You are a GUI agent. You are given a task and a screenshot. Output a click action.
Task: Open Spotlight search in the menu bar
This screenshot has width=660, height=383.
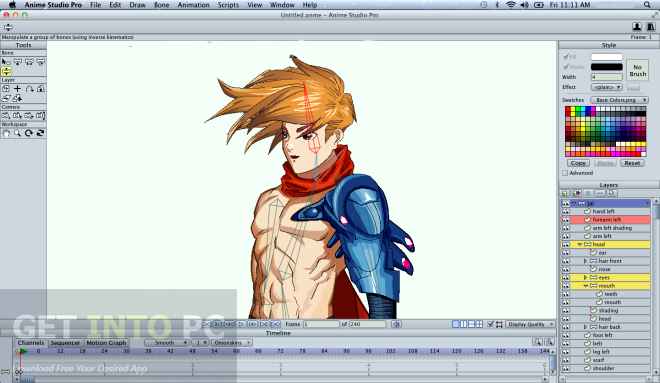[647, 5]
